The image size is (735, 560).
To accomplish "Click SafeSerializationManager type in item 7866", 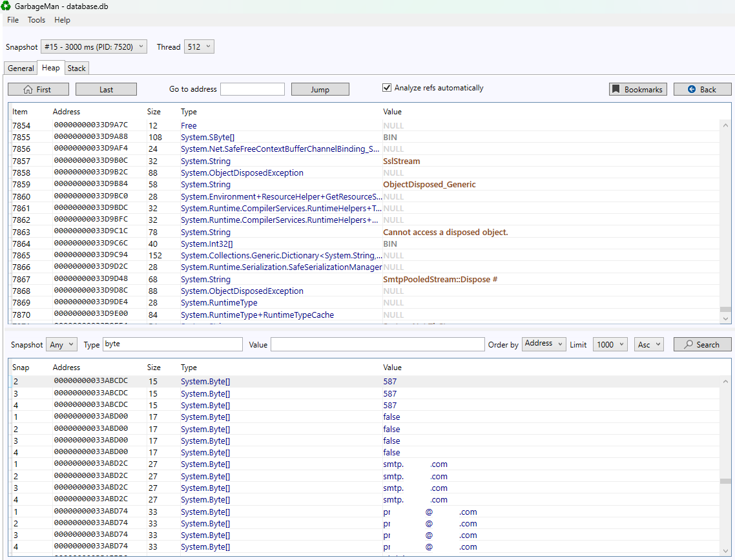I will [281, 267].
